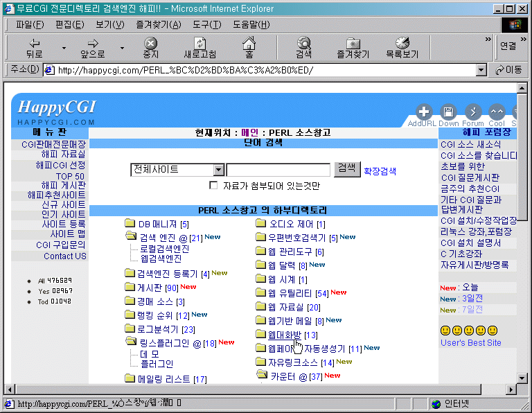Open the 웹대화방 folder icon
Image resolution: width=532 pixels, height=413 pixels.
(x=260, y=334)
